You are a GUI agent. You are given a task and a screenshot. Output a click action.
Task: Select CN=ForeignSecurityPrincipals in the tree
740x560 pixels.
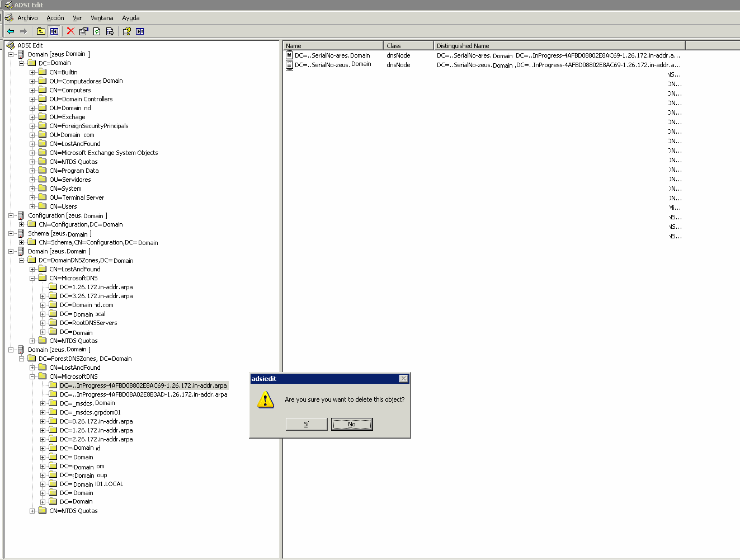[89, 126]
